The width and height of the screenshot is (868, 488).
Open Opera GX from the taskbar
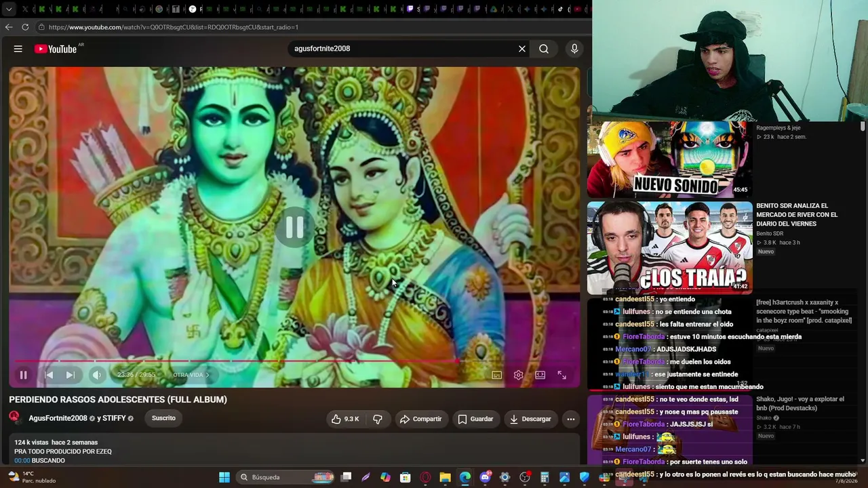(425, 477)
